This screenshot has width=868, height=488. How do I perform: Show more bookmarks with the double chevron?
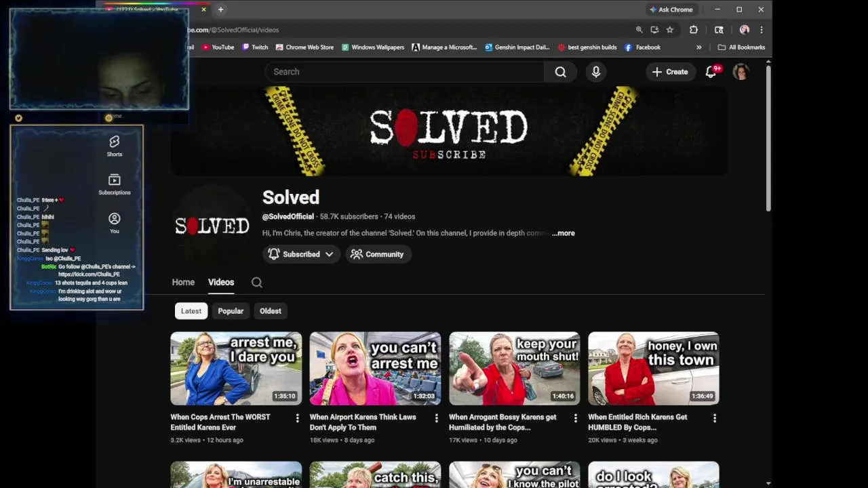coord(698,47)
